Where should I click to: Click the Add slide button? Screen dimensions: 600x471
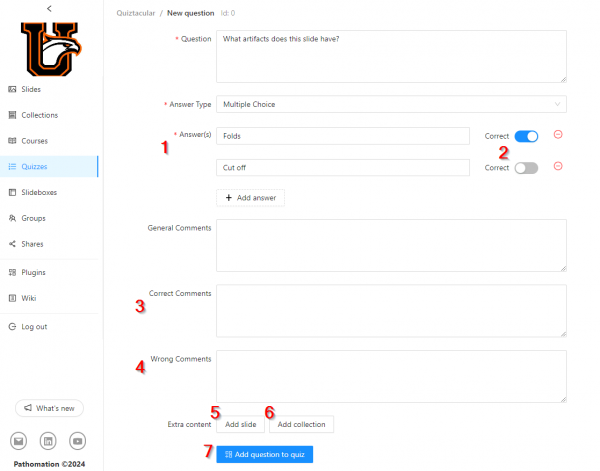(x=240, y=424)
